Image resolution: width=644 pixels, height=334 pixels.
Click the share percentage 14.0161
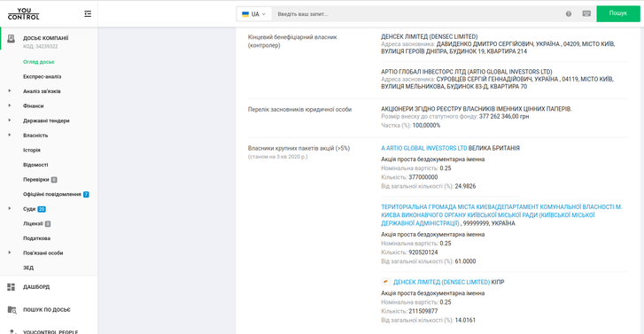[465, 320]
